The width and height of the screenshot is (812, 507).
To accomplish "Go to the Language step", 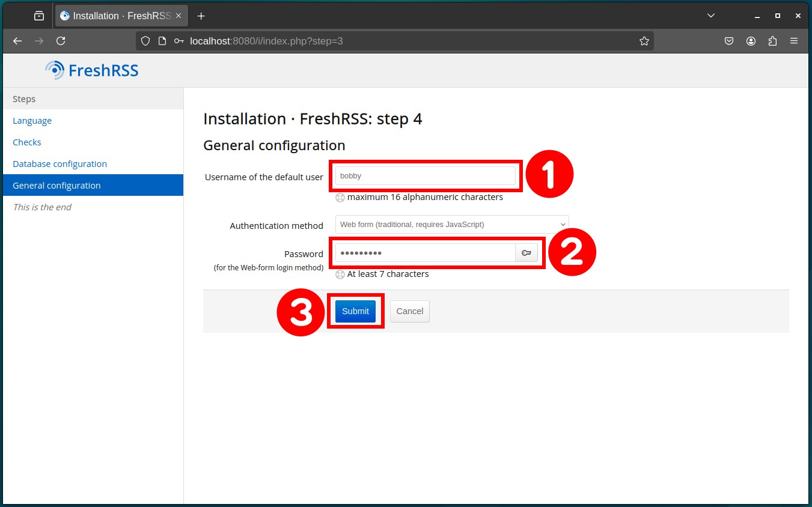I will click(x=32, y=121).
